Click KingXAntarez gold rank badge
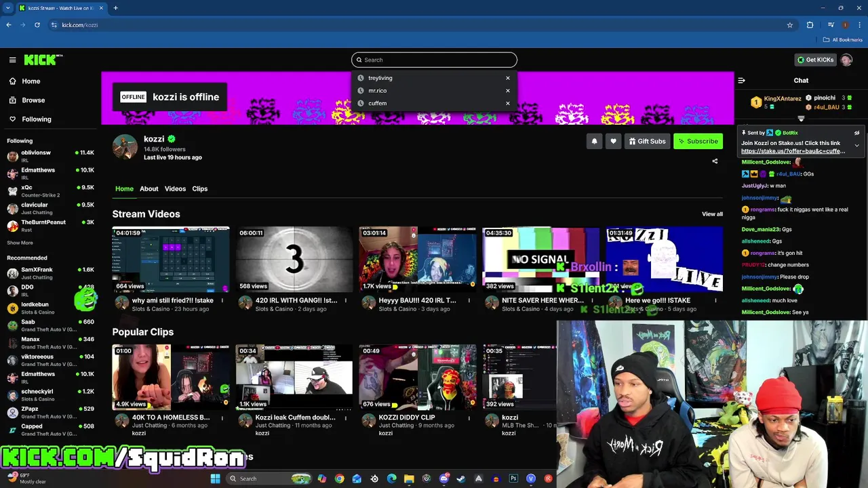 755,102
